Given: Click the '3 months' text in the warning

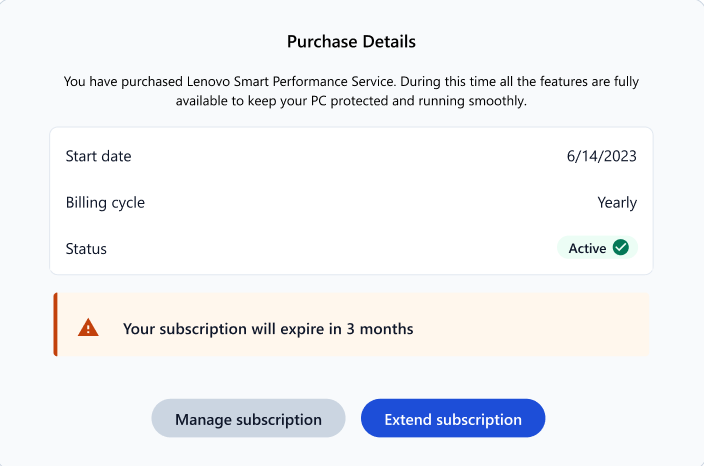Looking at the screenshot, I should click(380, 329).
